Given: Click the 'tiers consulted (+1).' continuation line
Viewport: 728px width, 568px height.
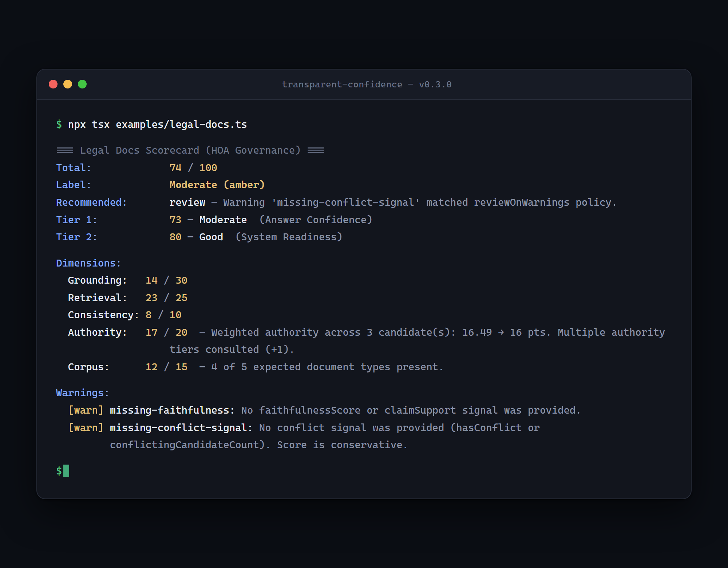Looking at the screenshot, I should pyautogui.click(x=232, y=350).
